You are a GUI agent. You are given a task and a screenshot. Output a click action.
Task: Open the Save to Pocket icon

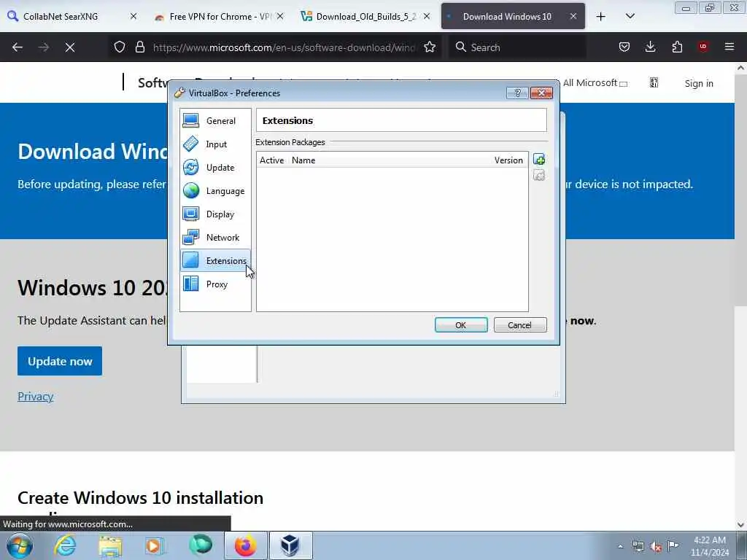(624, 47)
